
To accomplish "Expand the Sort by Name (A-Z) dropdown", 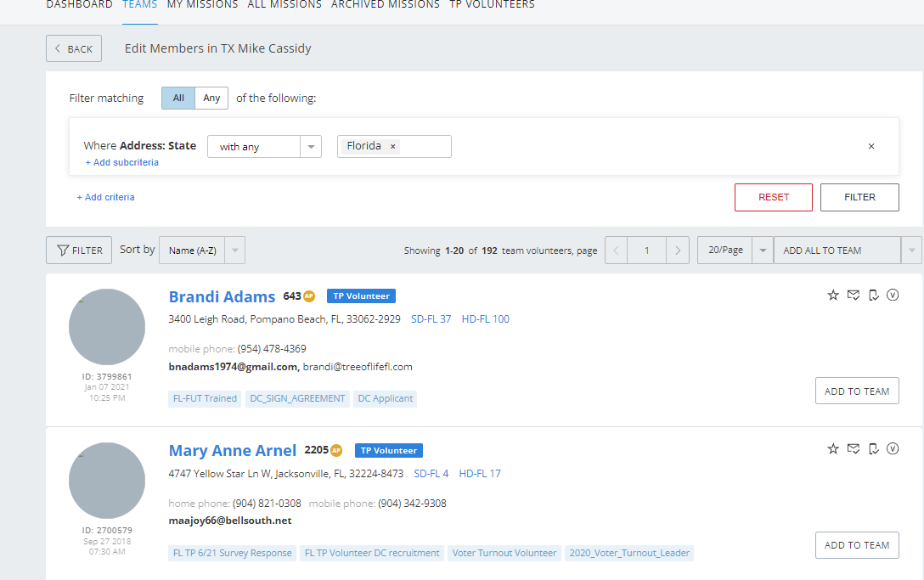I will 235,251.
